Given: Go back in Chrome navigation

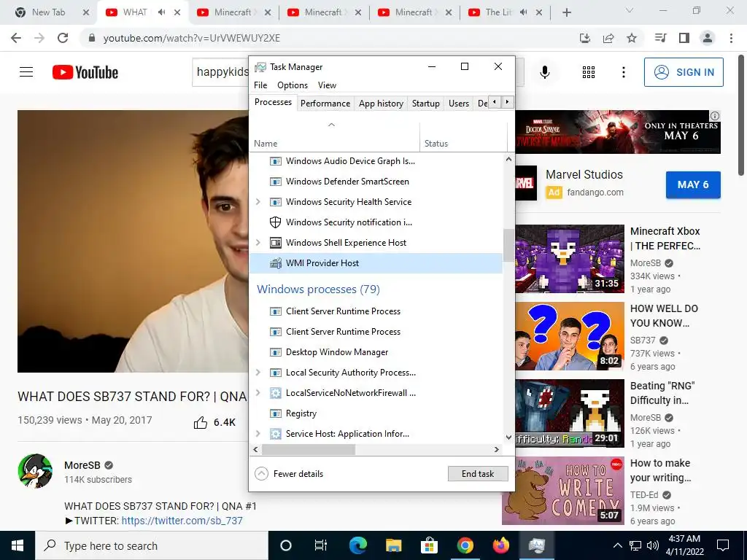Looking at the screenshot, I should 16,38.
